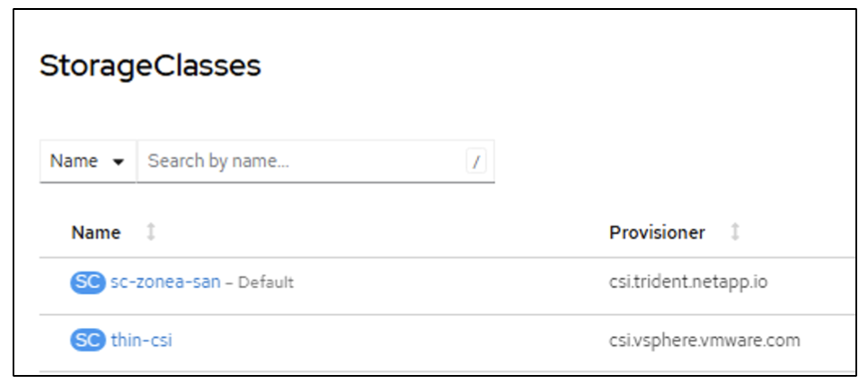The width and height of the screenshot is (868, 383).
Task: Click the caret arrow of the Name filter
Action: point(118,162)
